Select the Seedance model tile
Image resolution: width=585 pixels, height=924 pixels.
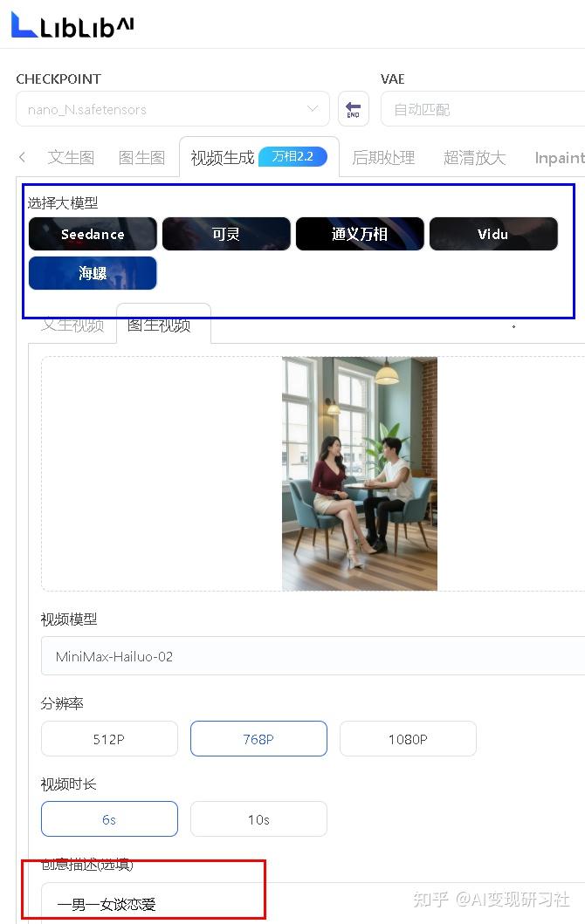tap(93, 234)
